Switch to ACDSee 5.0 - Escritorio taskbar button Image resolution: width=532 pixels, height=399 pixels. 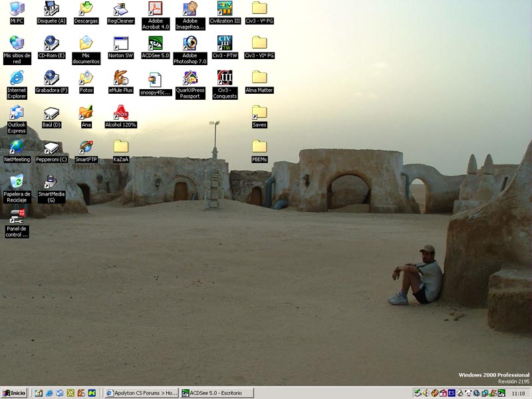(x=217, y=393)
